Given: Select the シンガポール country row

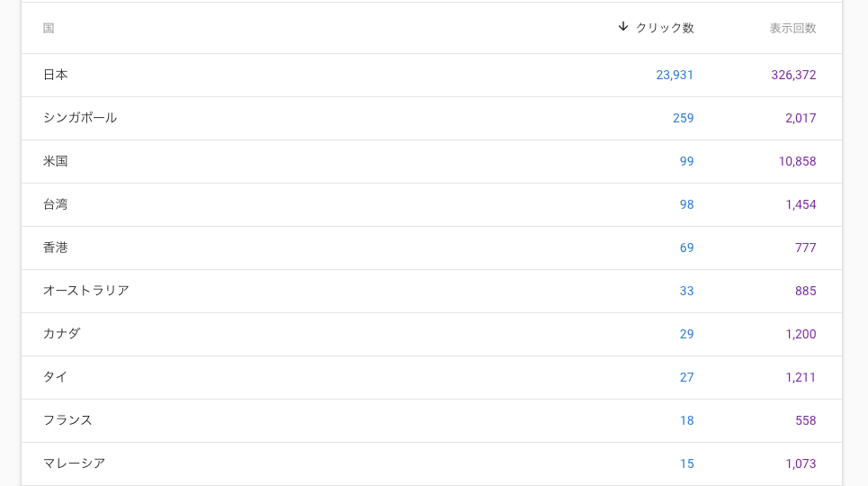Looking at the screenshot, I should 80,118.
